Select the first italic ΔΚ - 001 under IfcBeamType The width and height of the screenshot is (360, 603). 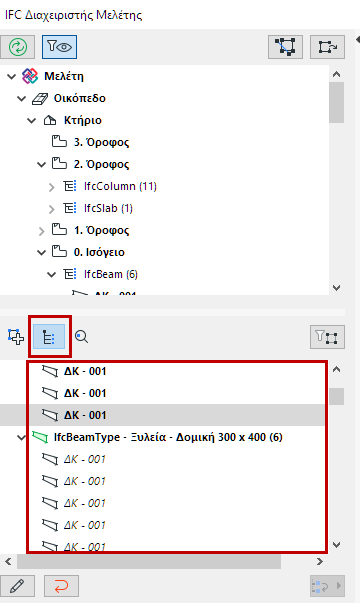pos(85,459)
